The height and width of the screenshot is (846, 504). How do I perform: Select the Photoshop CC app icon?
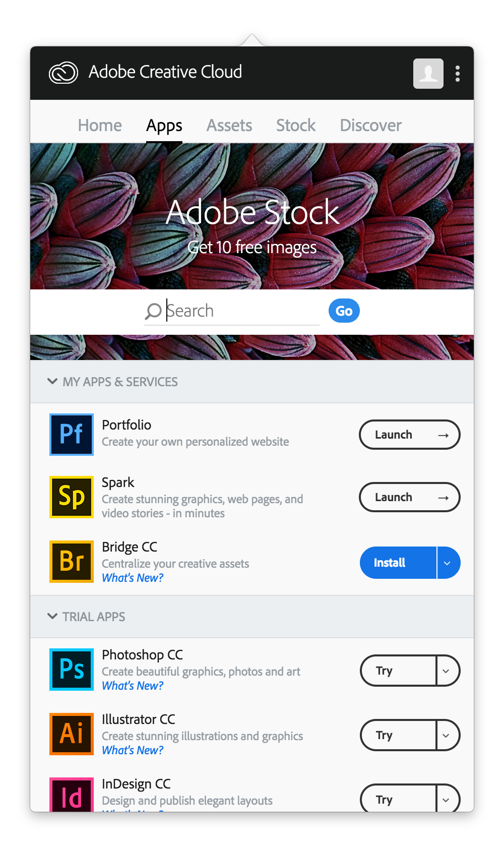[x=71, y=670]
